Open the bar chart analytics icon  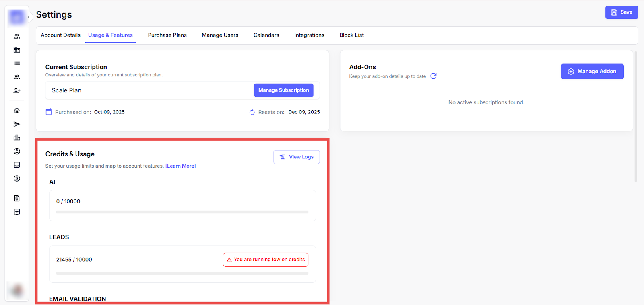[x=17, y=138]
